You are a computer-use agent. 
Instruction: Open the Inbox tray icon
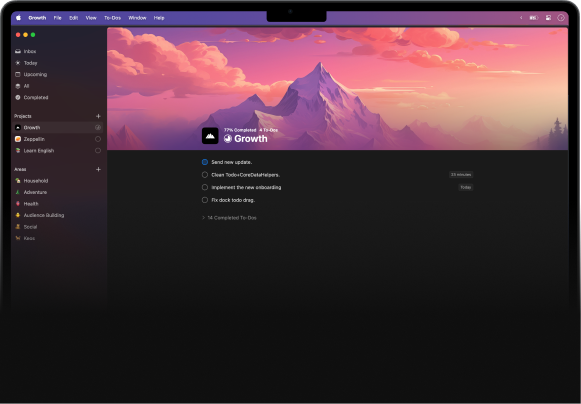(18, 51)
